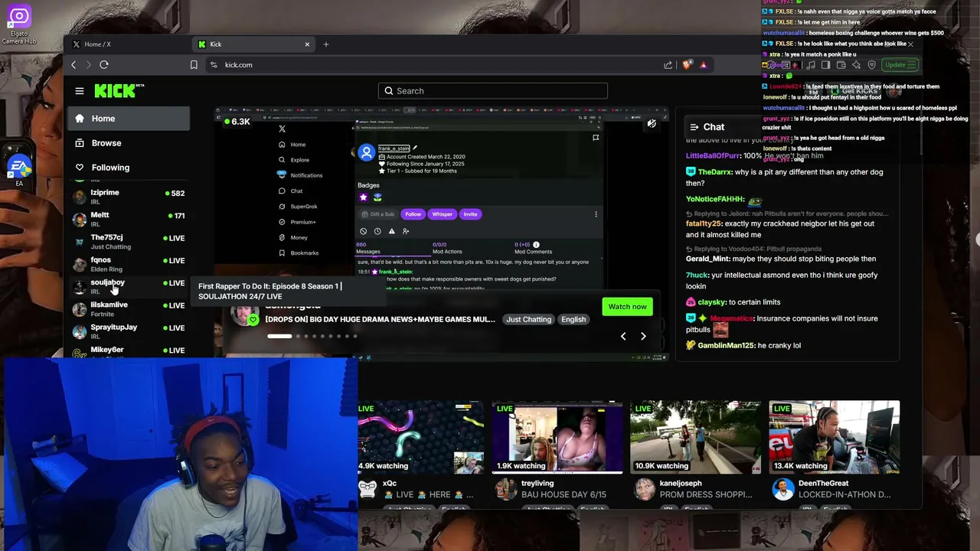
Task: Click the treyliving channel name
Action: click(x=537, y=484)
